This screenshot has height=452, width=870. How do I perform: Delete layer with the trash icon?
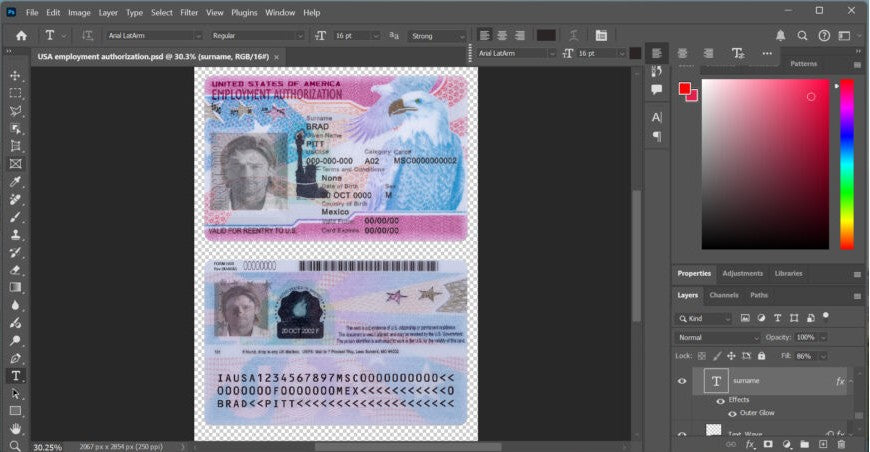[x=841, y=444]
